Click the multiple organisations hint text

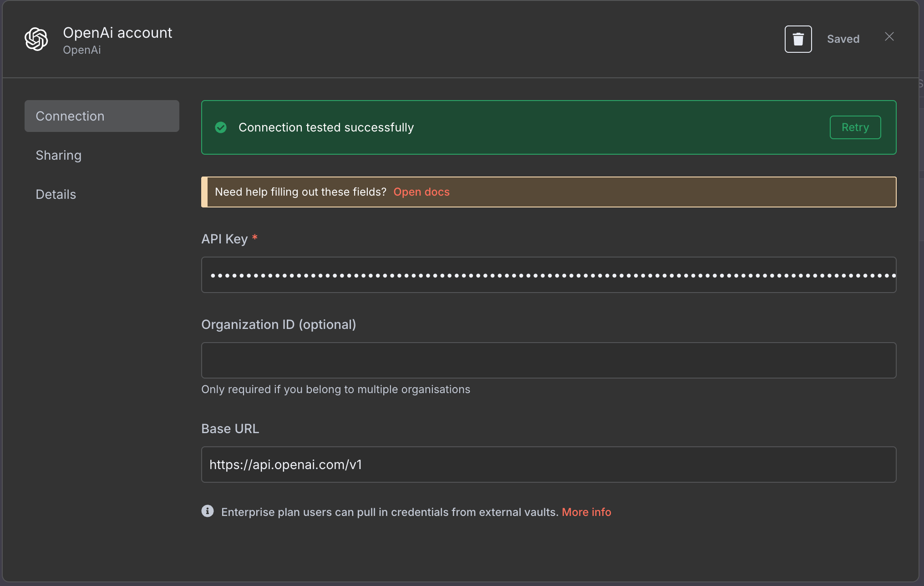[336, 389]
